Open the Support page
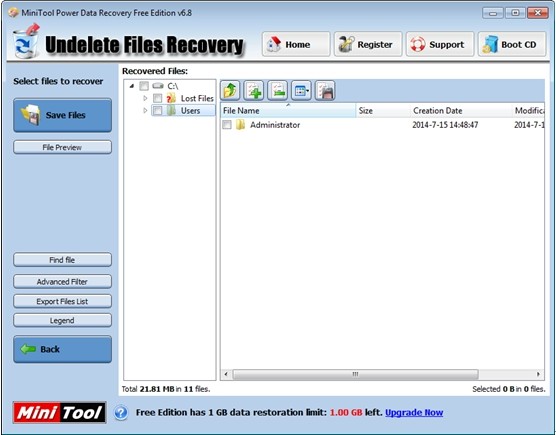The height and width of the screenshot is (435, 556). 440,44
